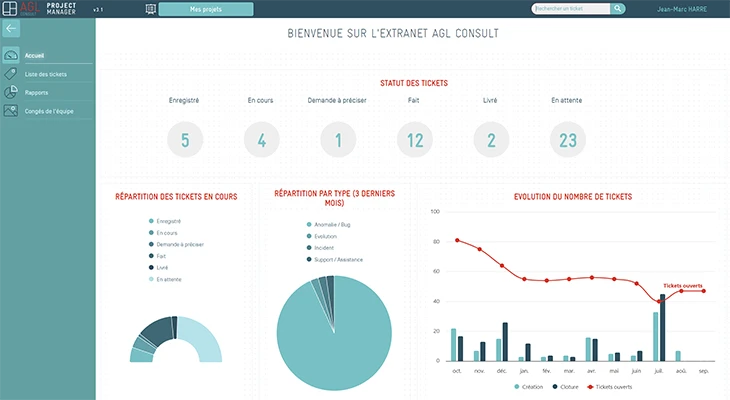Click the AGL Consult logo icon

click(x=10, y=8)
